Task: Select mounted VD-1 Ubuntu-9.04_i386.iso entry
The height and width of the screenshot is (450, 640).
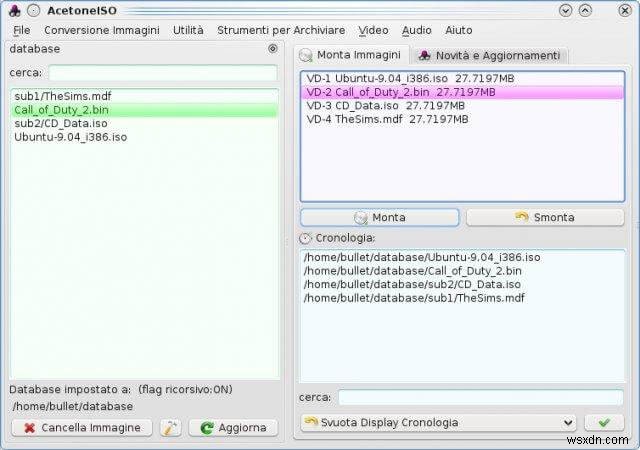Action: coord(462,79)
